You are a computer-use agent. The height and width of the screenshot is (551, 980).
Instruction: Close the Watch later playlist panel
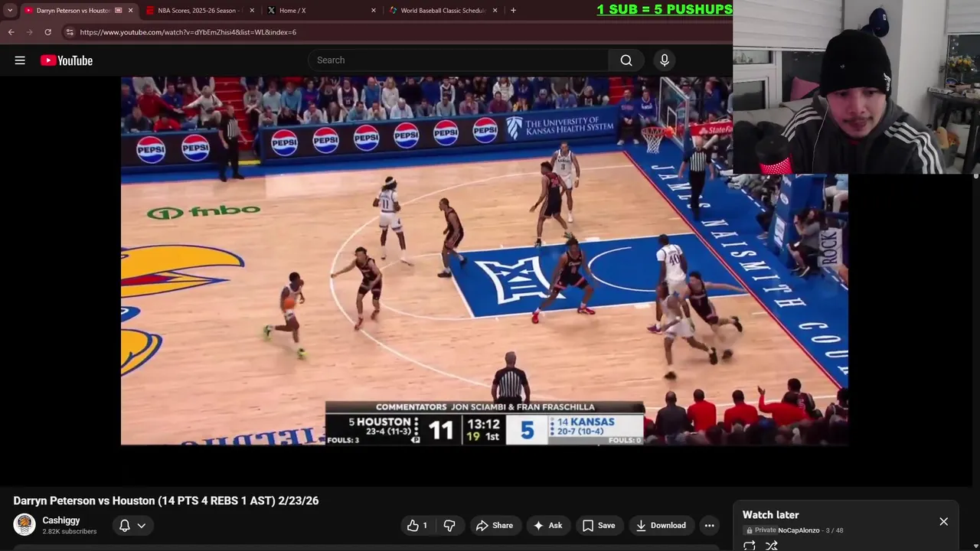pyautogui.click(x=943, y=521)
